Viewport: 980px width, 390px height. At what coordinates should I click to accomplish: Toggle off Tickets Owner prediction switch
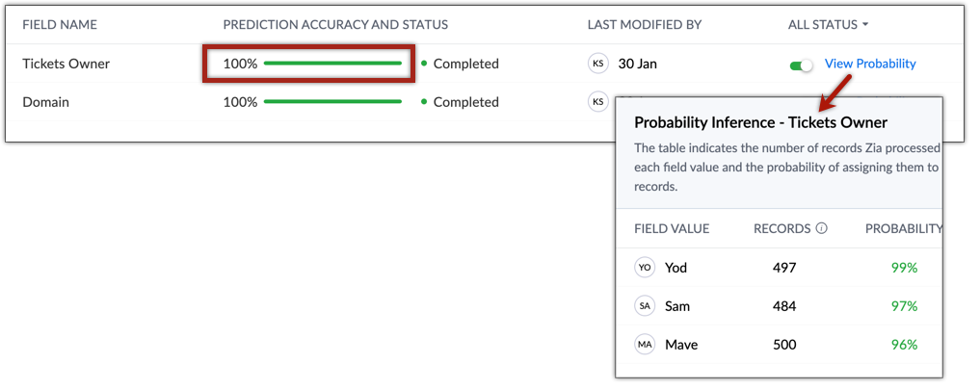[802, 65]
